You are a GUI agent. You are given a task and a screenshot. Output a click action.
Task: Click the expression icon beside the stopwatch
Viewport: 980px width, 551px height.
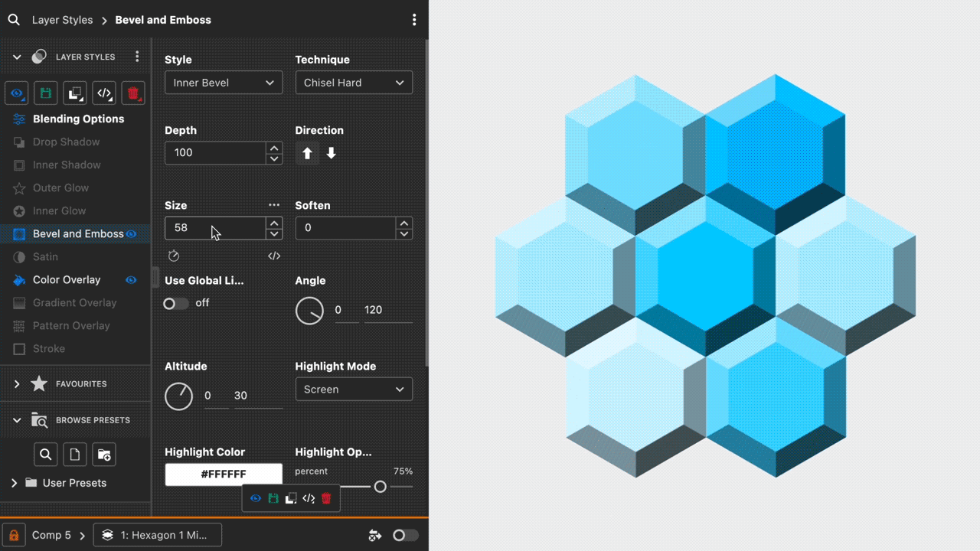click(x=274, y=256)
